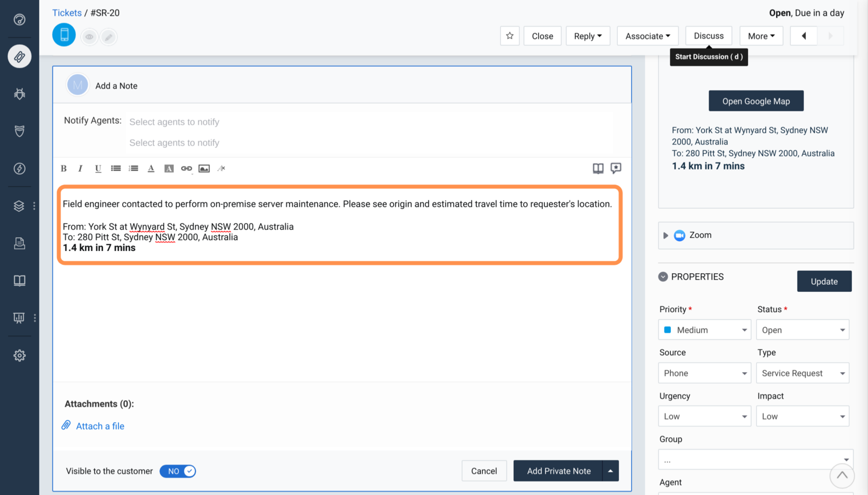Star this ticket as a favorite

(x=510, y=36)
